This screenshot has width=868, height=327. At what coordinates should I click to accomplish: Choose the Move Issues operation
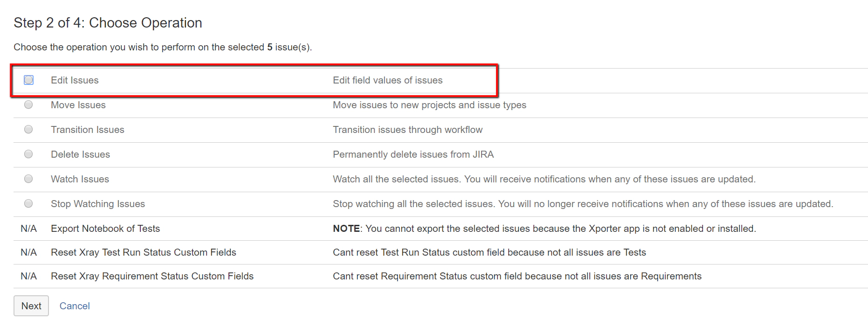click(28, 105)
